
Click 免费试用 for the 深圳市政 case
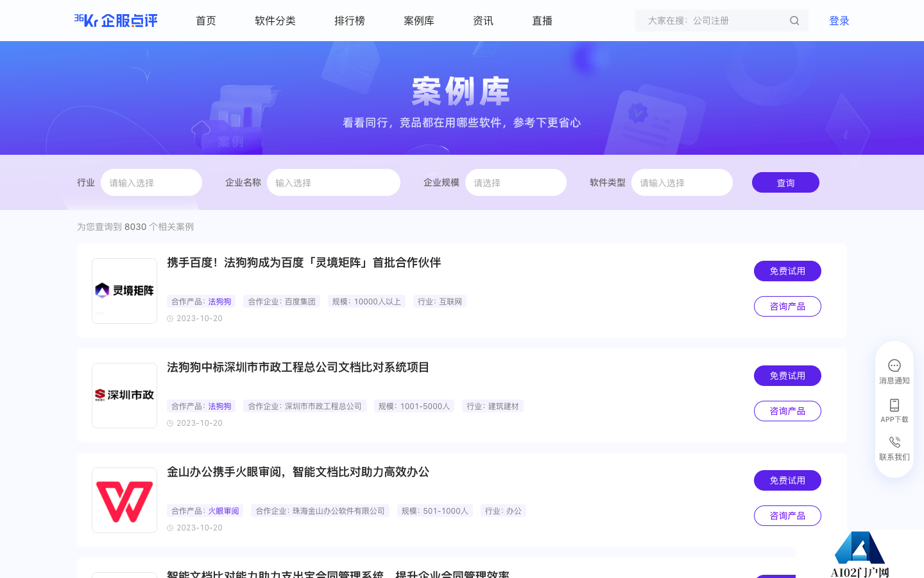pos(787,376)
